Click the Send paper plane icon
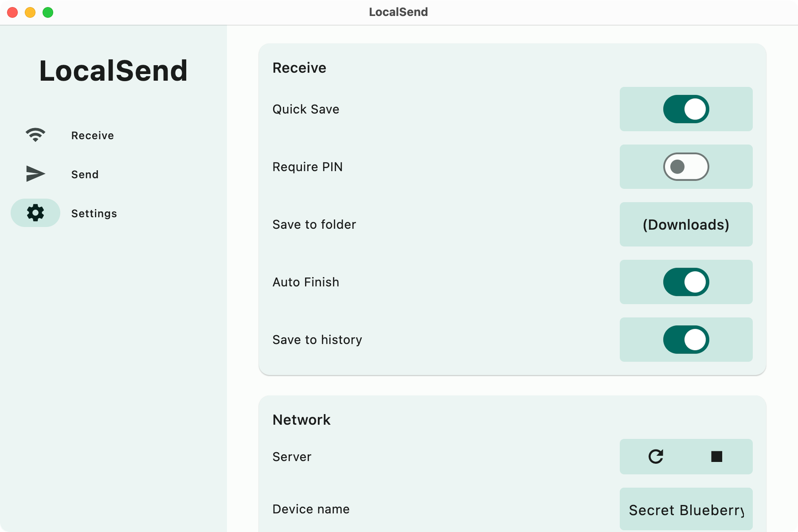The height and width of the screenshot is (532, 798). [34, 174]
